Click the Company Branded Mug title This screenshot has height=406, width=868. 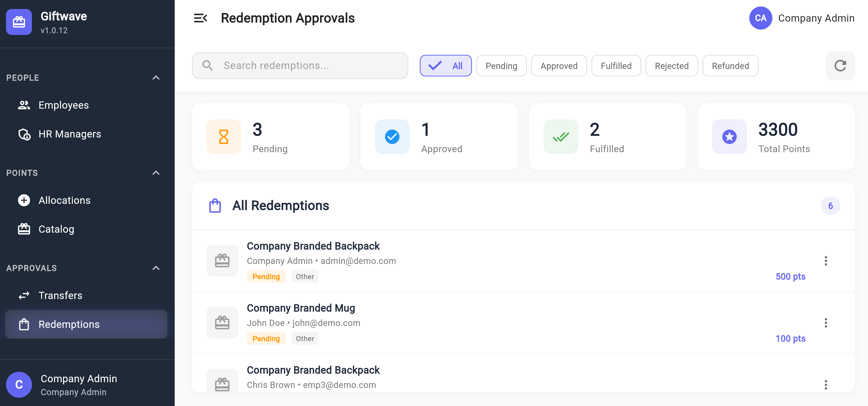(x=301, y=308)
